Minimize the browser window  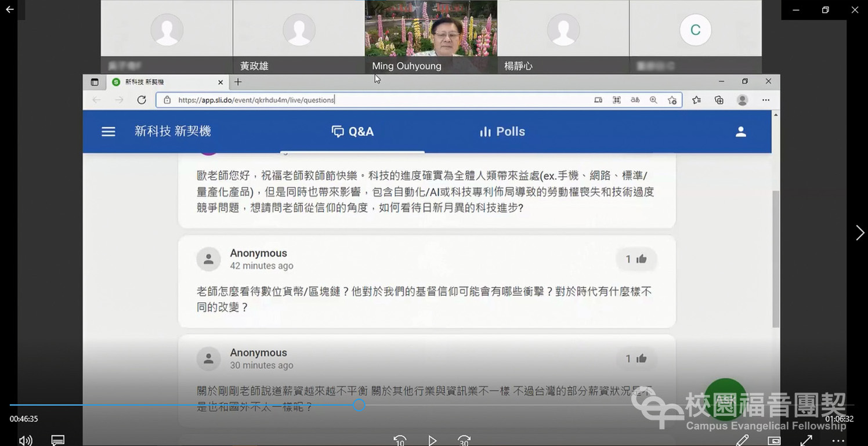721,82
